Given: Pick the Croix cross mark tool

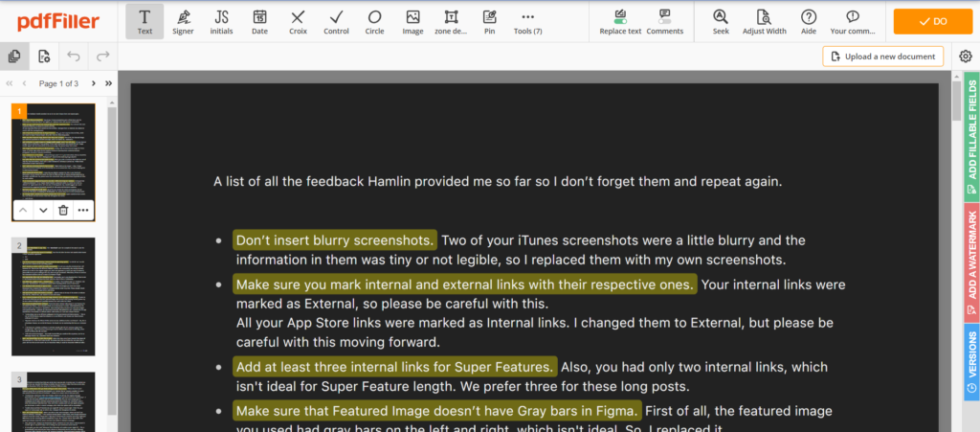Looking at the screenshot, I should 298,21.
